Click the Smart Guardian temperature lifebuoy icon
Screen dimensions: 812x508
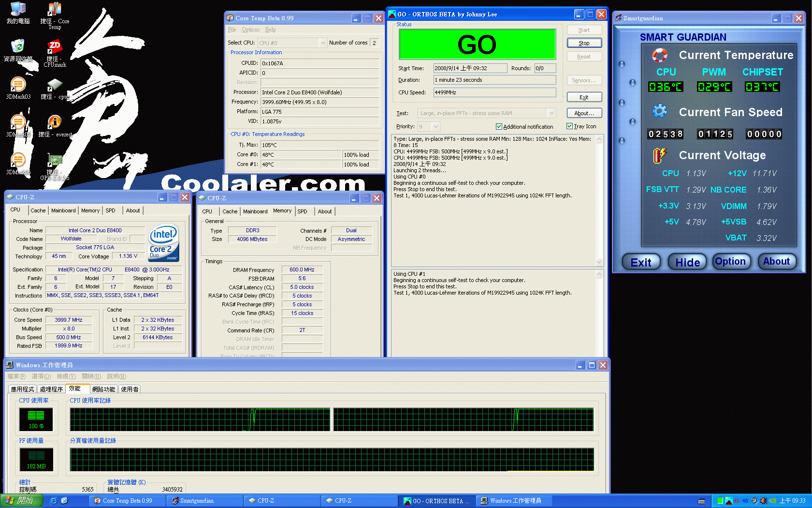click(660, 55)
